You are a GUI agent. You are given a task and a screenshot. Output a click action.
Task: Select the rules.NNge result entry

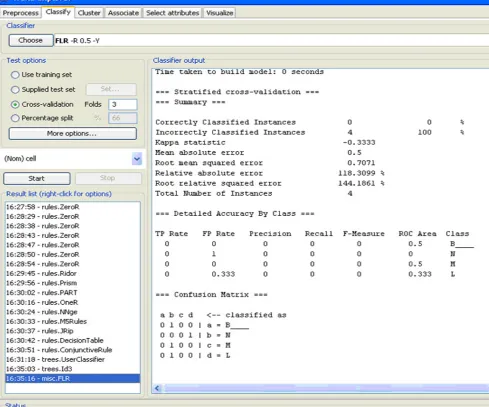(73, 312)
